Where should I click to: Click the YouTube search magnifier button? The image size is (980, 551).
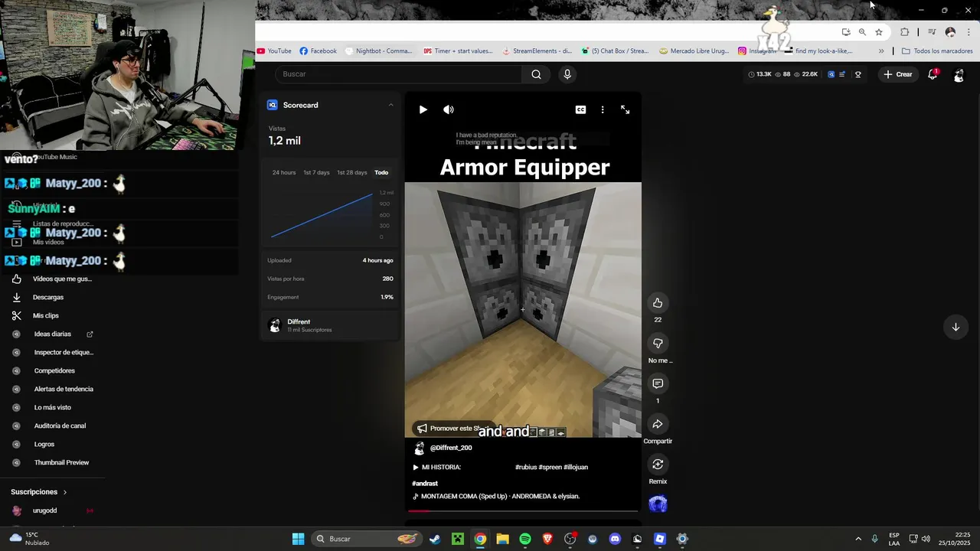click(x=536, y=74)
